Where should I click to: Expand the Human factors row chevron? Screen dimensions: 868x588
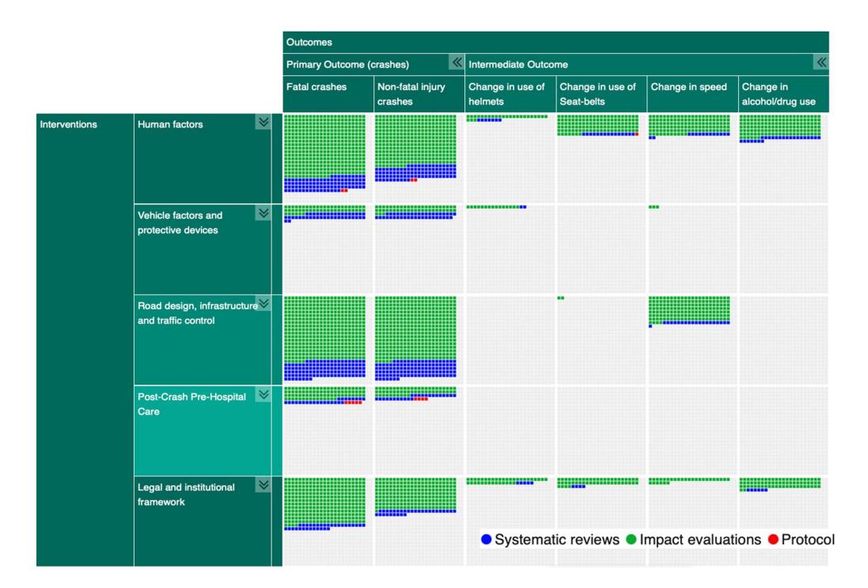coord(263,123)
